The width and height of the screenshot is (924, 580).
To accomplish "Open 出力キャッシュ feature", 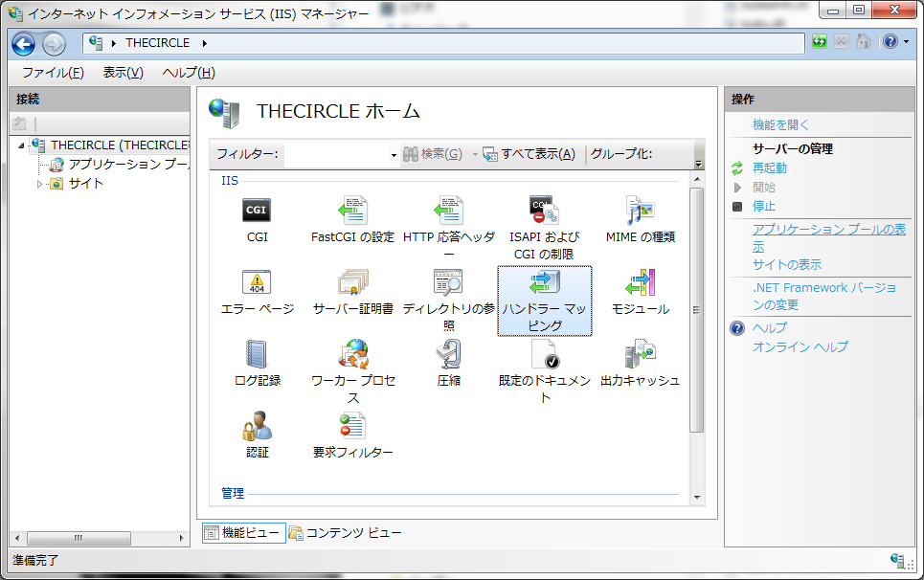I will tap(640, 364).
